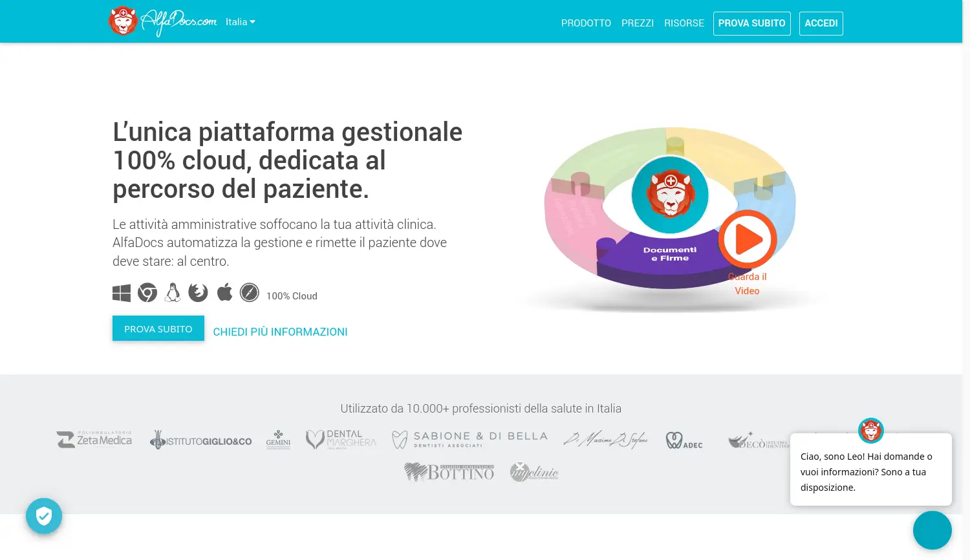Click the Linux penguin icon
The width and height of the screenshot is (970, 560).
click(173, 293)
